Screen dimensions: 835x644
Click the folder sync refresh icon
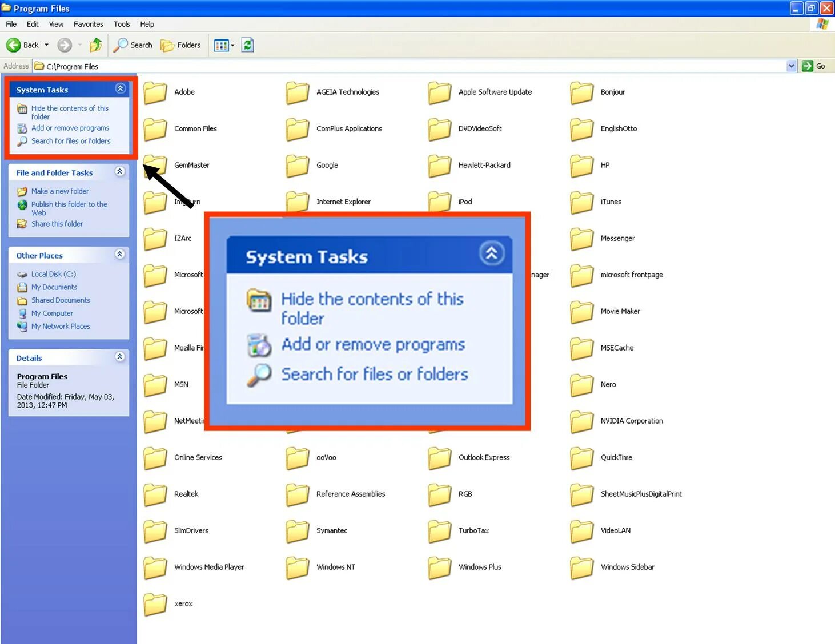click(x=247, y=45)
